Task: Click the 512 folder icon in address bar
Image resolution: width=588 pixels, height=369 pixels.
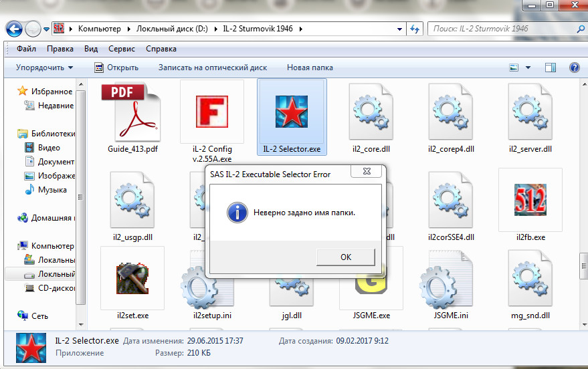Action: point(59,29)
